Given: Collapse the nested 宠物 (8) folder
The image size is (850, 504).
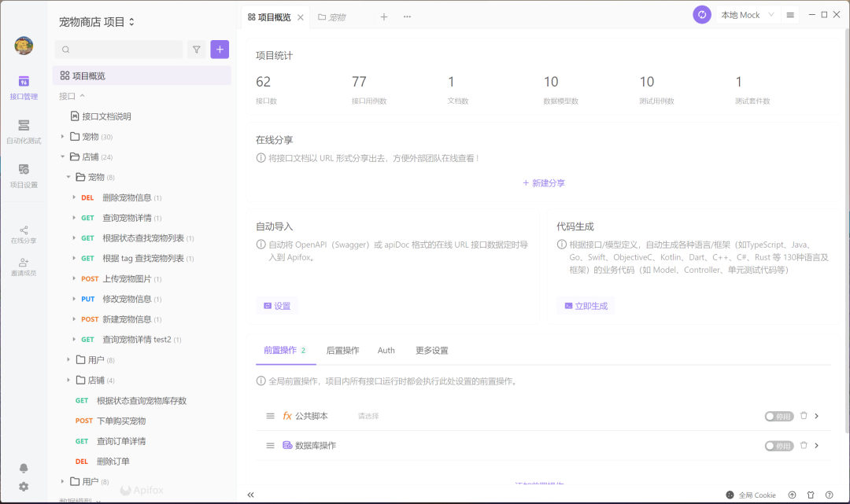Looking at the screenshot, I should pos(68,177).
